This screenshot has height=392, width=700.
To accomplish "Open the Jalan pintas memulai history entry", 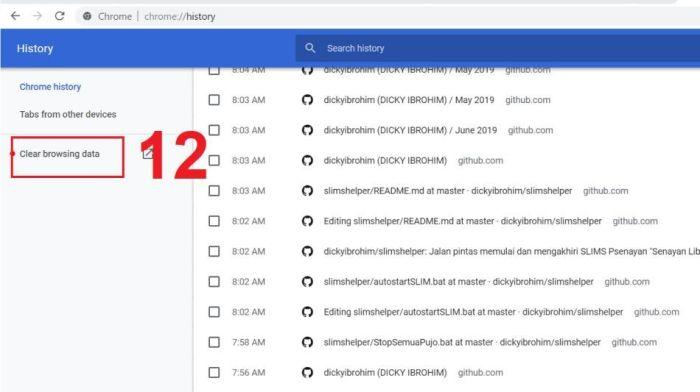I will (x=512, y=251).
